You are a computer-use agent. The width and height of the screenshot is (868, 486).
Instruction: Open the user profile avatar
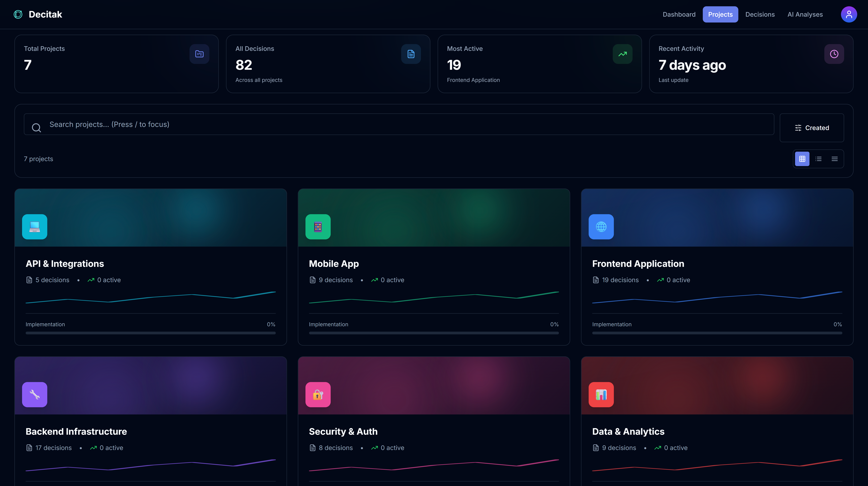pos(849,14)
